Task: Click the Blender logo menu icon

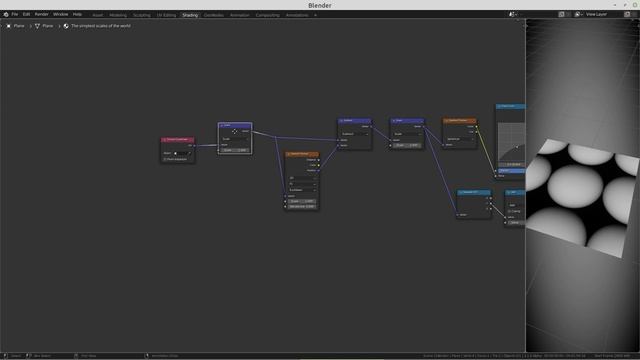Action: click(x=6, y=14)
